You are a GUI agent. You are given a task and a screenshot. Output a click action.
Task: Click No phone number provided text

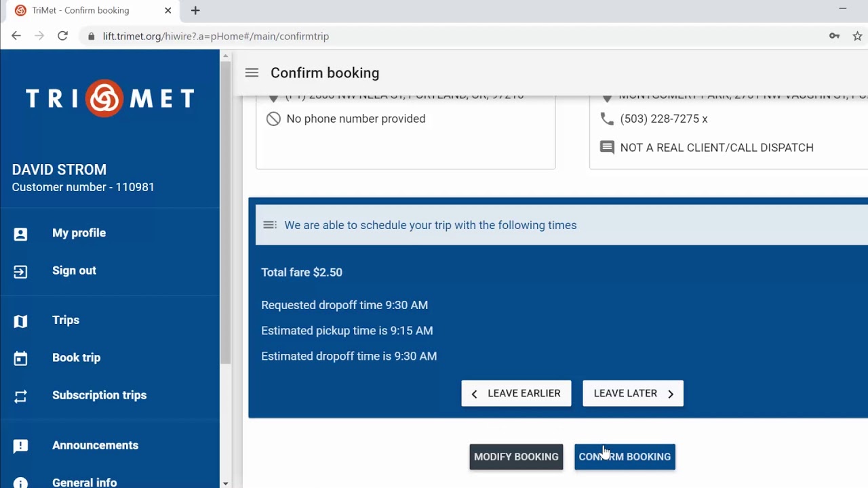click(356, 119)
